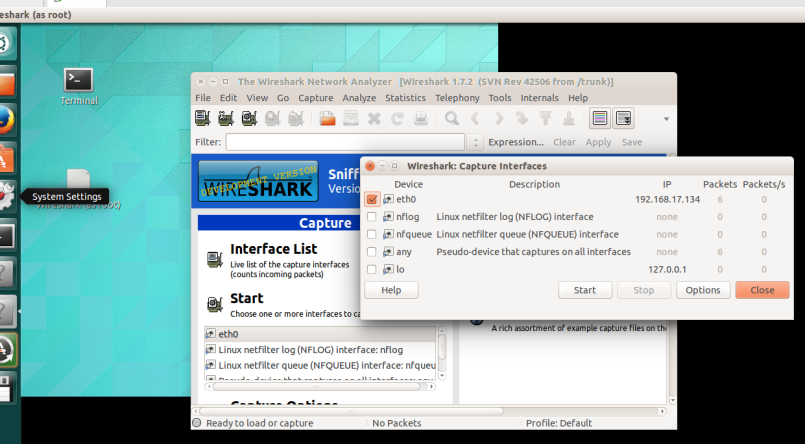Select the NFQUEUE interface row in main list
Screen dimensions: 806x444
tap(320, 365)
